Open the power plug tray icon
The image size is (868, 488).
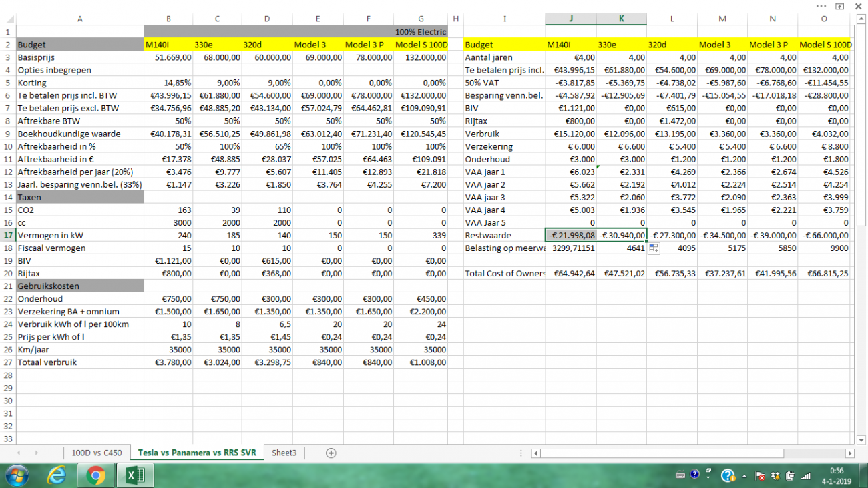(791, 476)
